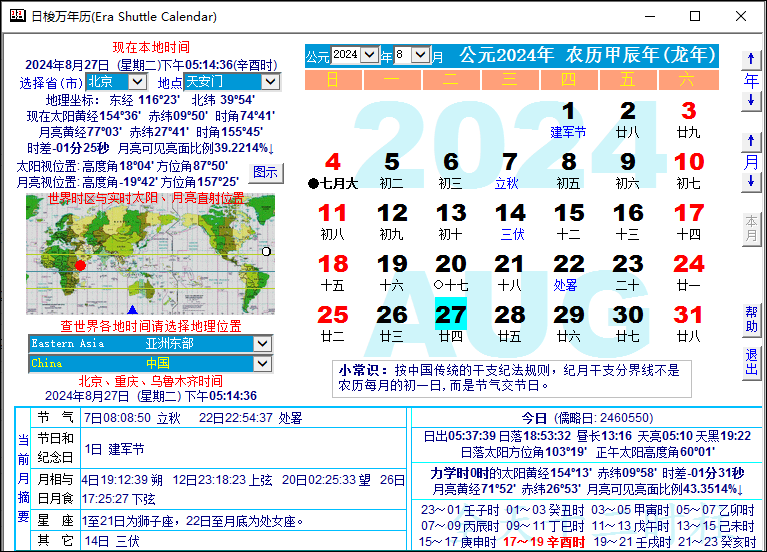Select August 10 初七

pyautogui.click(x=688, y=171)
